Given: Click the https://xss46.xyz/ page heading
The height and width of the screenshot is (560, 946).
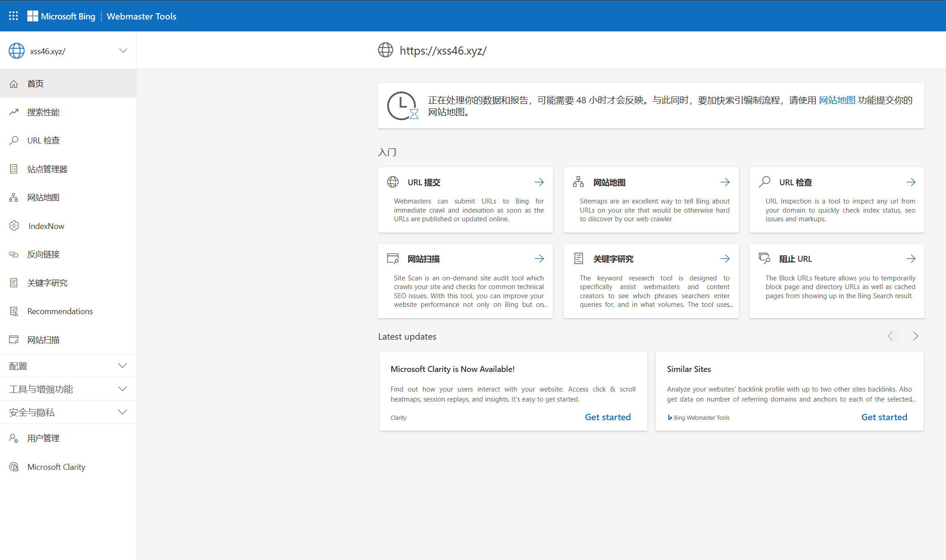Looking at the screenshot, I should [x=443, y=51].
